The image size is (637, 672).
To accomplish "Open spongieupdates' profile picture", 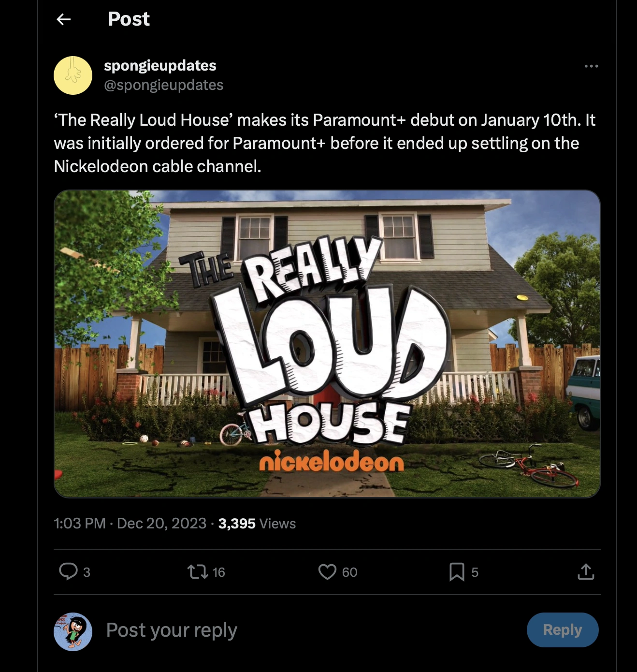I will pos(72,74).
